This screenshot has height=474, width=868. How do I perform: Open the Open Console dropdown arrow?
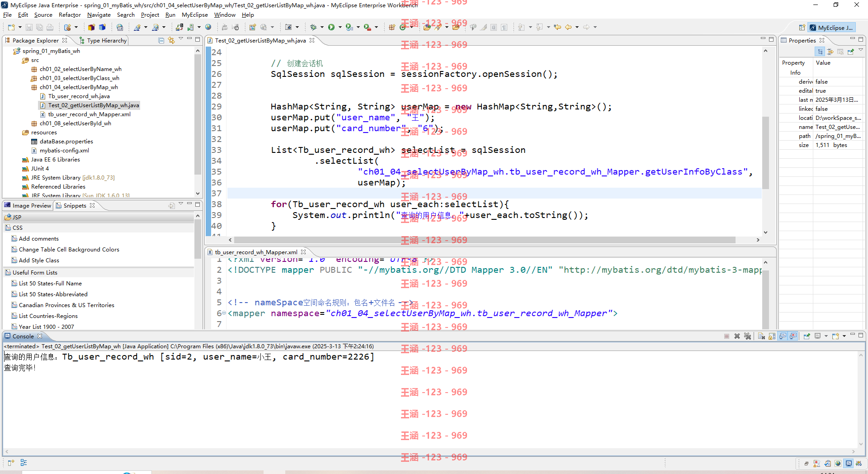pyautogui.click(x=844, y=336)
